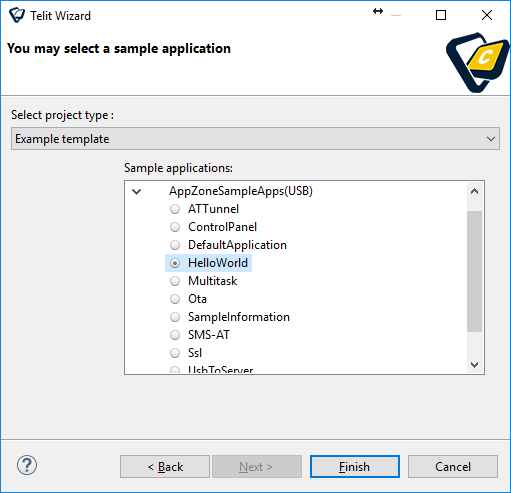Click the Finish button
The image size is (511, 493).
(355, 467)
